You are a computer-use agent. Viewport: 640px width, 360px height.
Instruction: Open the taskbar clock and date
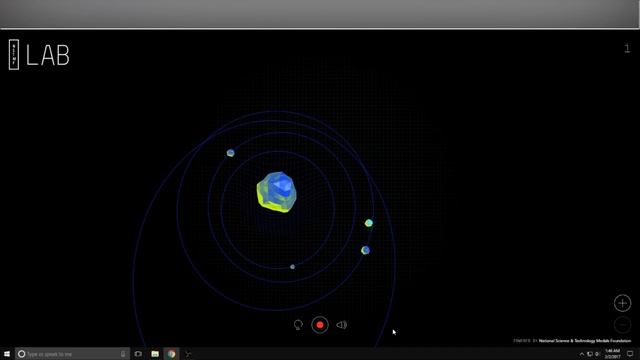click(x=613, y=354)
